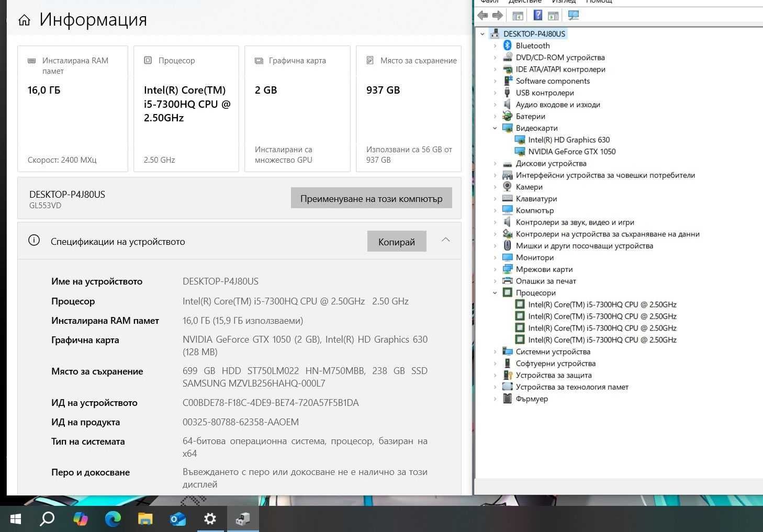
Task: Expand the Мишки и други посочващи устройства category
Action: coord(495,246)
